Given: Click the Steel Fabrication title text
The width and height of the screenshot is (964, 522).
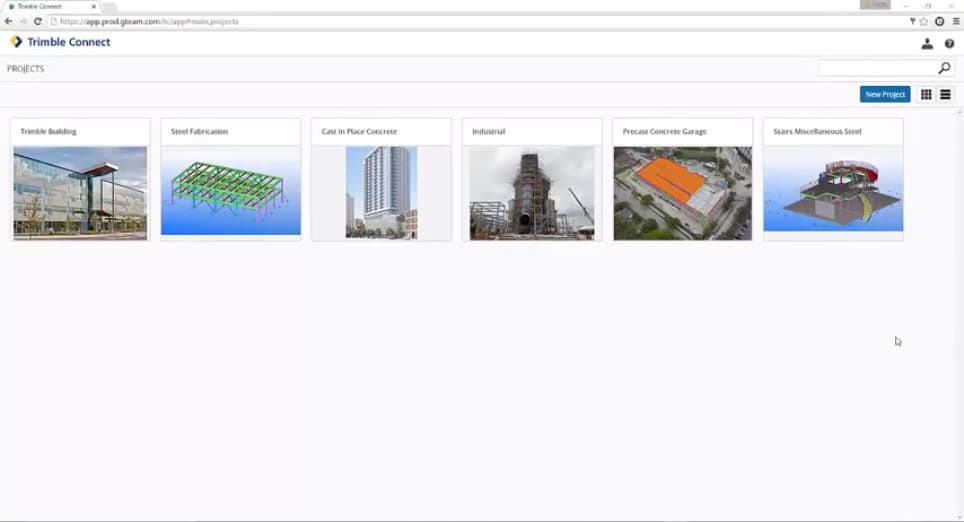Looking at the screenshot, I should click(199, 132).
